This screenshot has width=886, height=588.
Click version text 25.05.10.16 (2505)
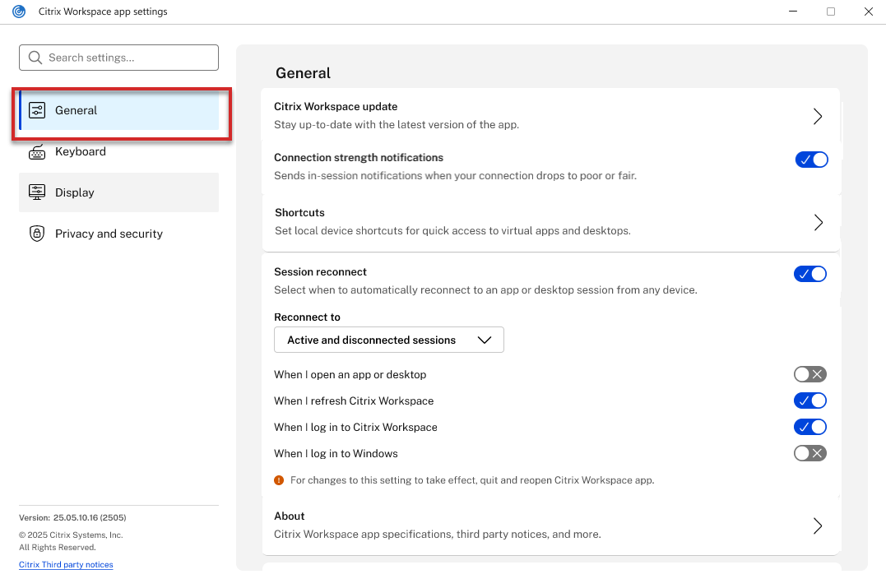(x=90, y=517)
